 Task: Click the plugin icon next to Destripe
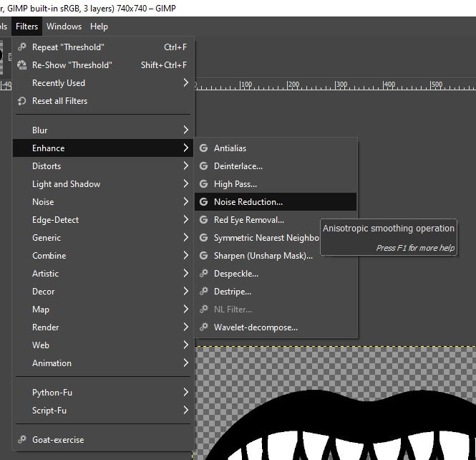click(x=204, y=292)
